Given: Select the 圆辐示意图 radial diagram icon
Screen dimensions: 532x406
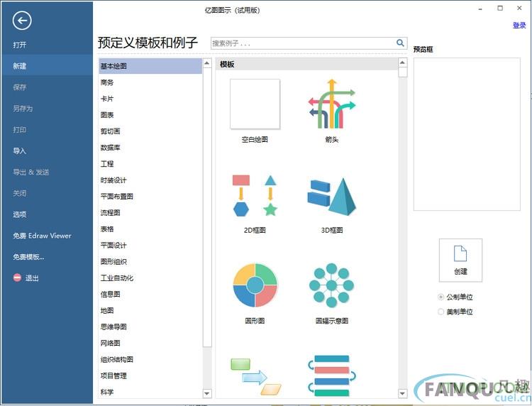Looking at the screenshot, I should pyautogui.click(x=331, y=285).
